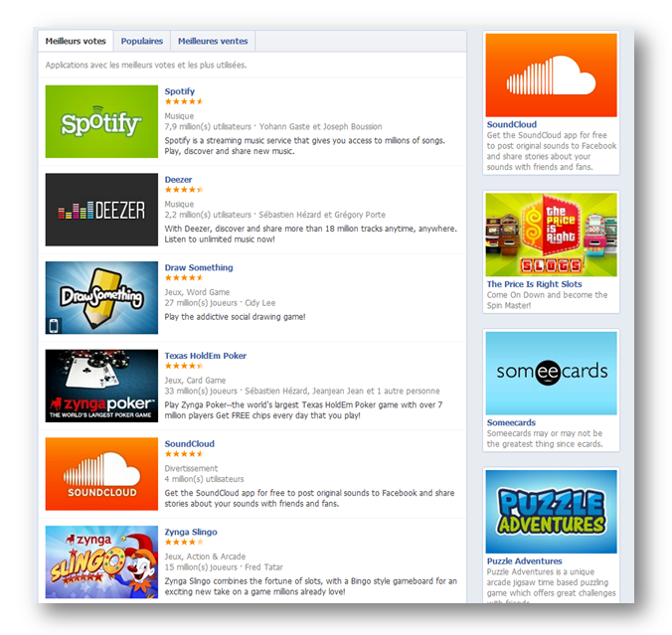The width and height of the screenshot is (672, 635).
Task: Click the Deezer app logo image
Action: pos(101,210)
